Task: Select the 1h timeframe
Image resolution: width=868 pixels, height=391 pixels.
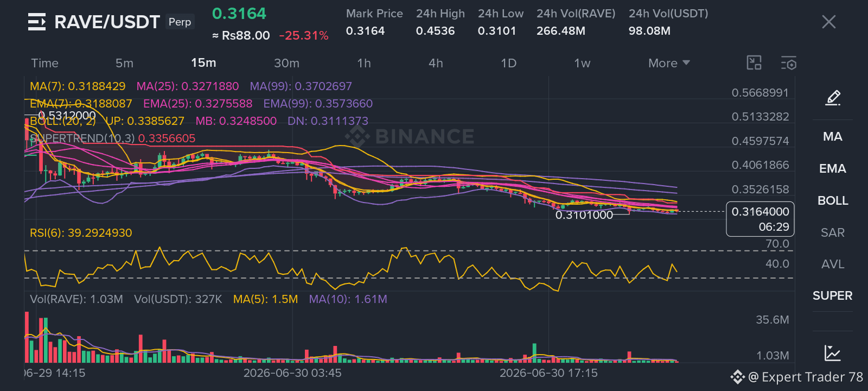Action: (364, 63)
